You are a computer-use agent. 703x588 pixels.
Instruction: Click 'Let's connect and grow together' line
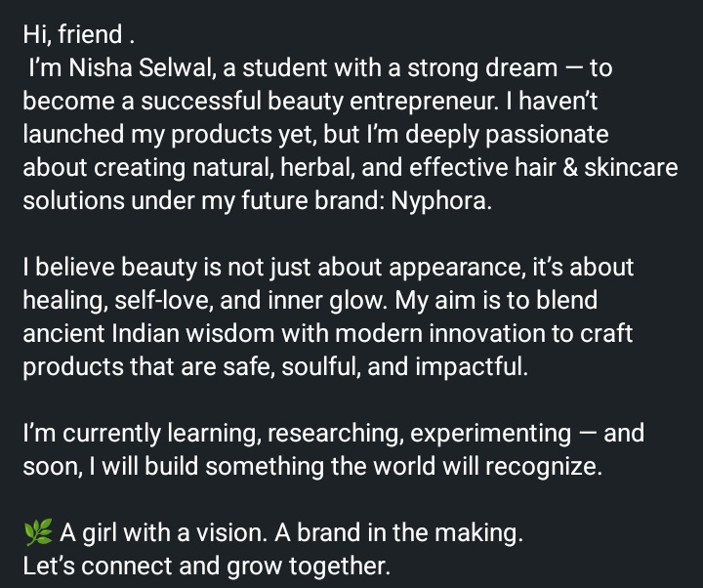coord(207,566)
